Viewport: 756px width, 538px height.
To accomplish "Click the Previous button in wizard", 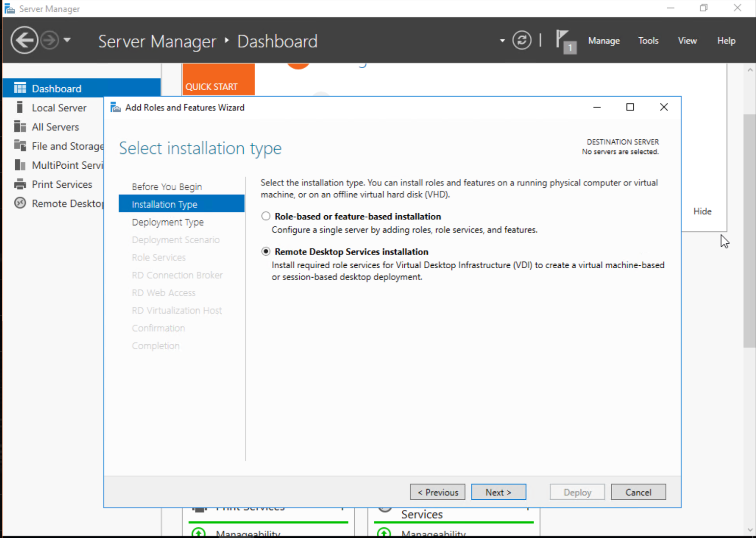I will point(438,492).
